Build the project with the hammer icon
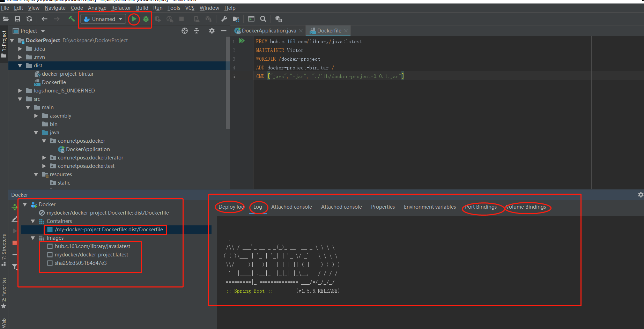The height and width of the screenshot is (329, 644). point(72,19)
